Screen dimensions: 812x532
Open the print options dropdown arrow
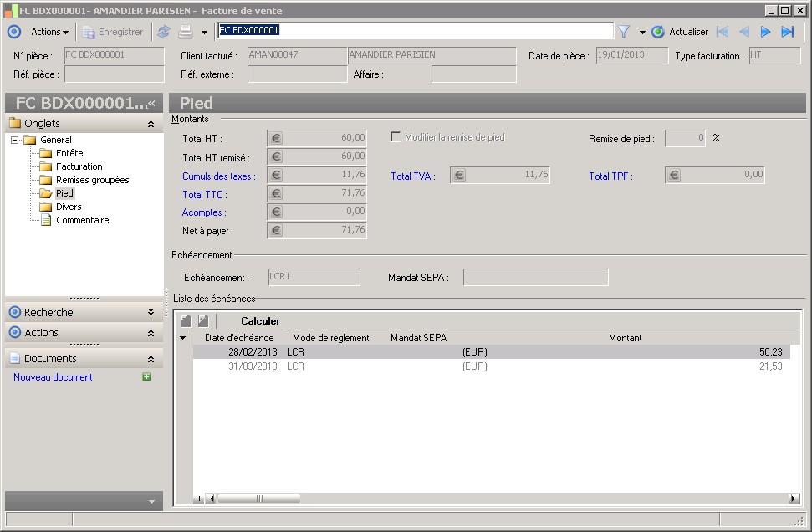[204, 33]
